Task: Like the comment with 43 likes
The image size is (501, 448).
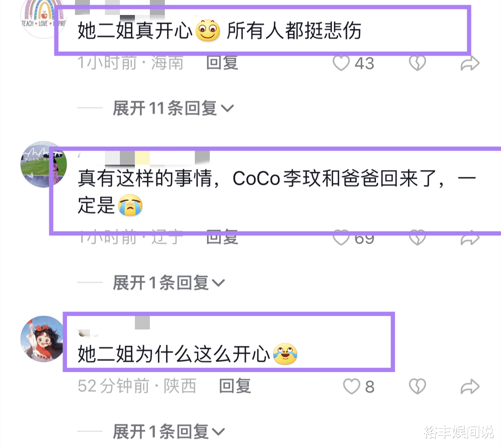Action: (341, 63)
